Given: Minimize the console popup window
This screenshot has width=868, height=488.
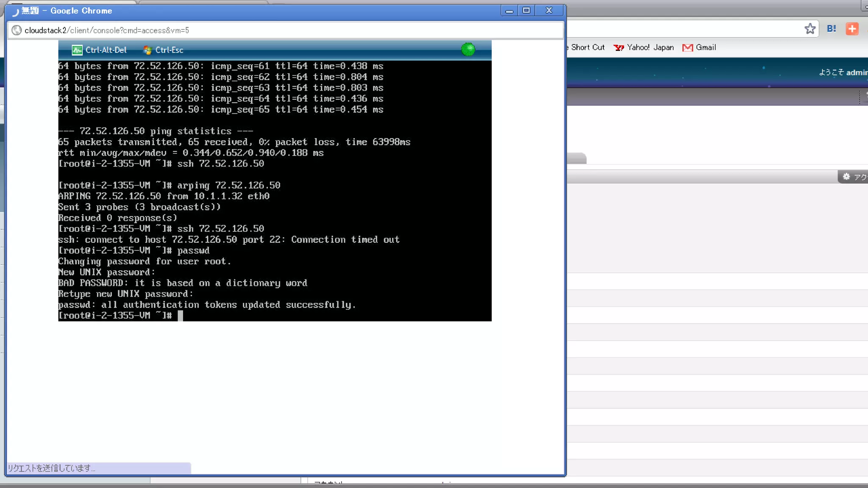Looking at the screenshot, I should coord(509,11).
